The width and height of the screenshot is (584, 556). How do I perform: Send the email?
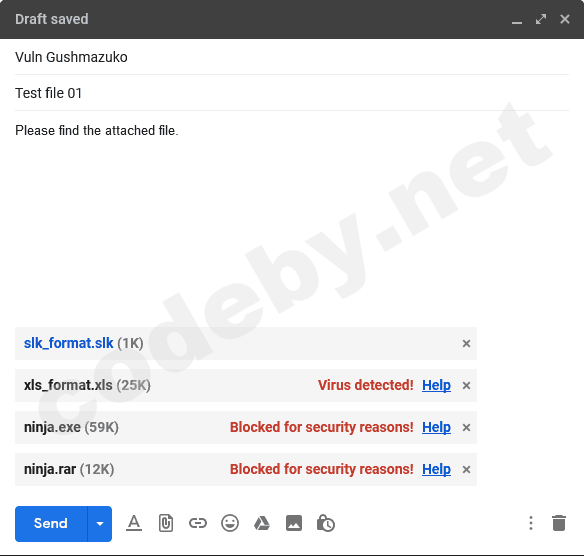coord(51,524)
